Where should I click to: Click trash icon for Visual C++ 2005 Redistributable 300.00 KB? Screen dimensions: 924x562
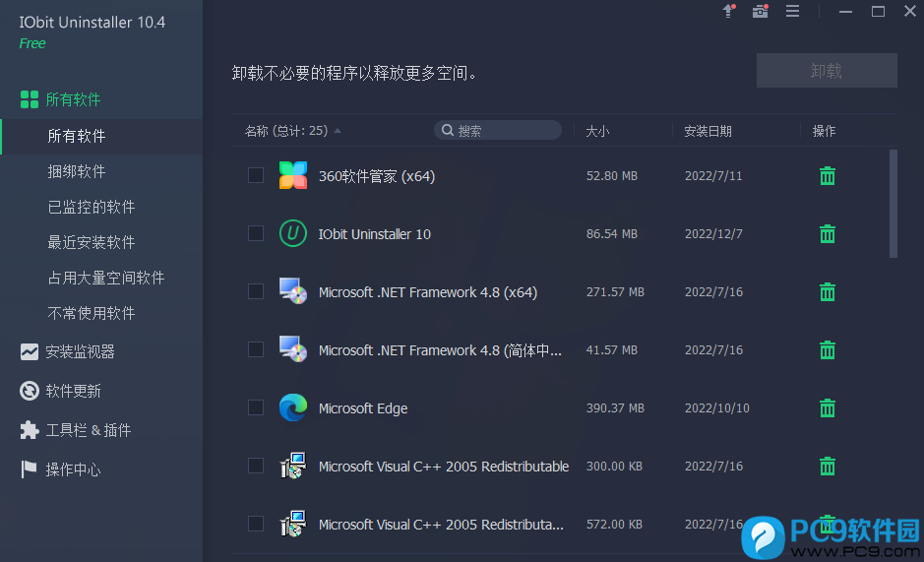point(828,467)
